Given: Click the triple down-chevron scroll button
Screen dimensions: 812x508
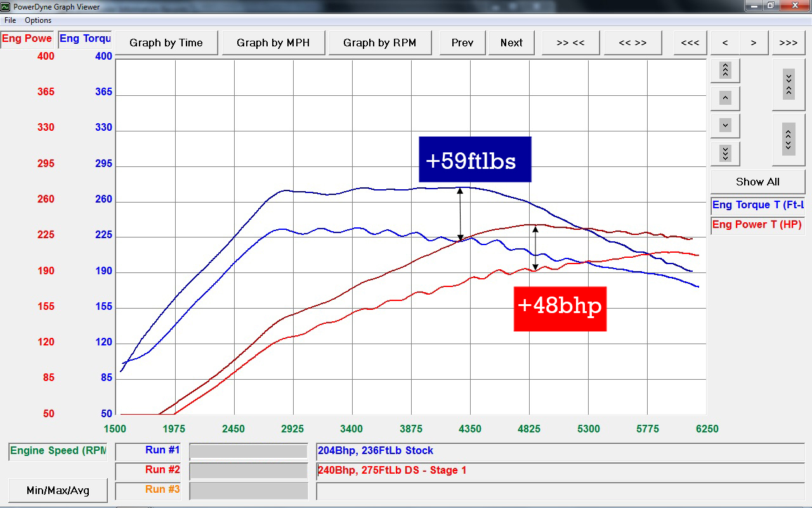Looking at the screenshot, I should tap(725, 154).
